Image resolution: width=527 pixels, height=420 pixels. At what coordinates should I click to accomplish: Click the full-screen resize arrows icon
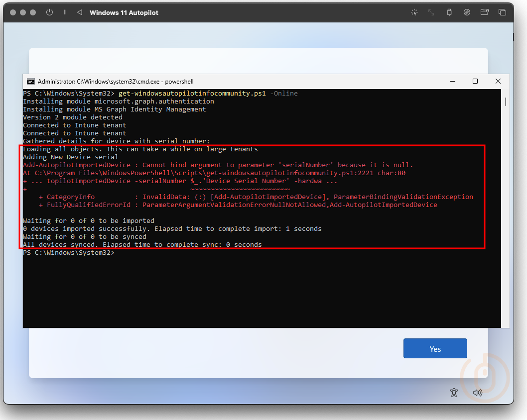(x=431, y=12)
